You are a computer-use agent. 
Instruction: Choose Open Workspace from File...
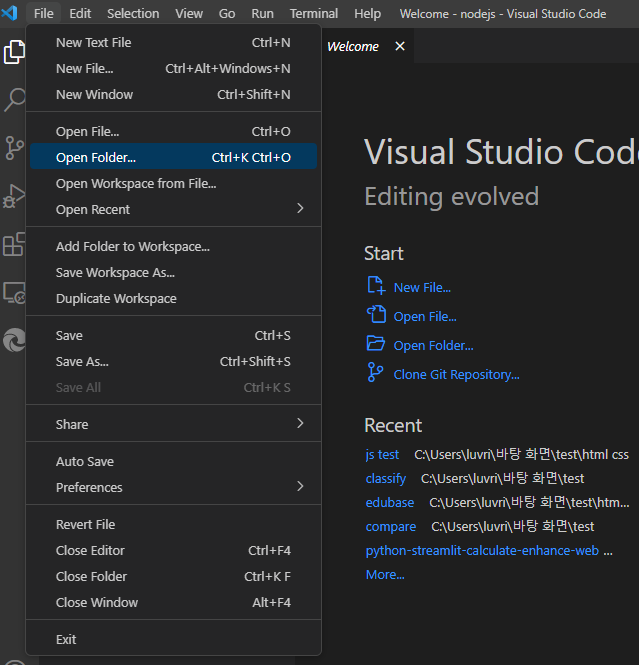point(173,184)
